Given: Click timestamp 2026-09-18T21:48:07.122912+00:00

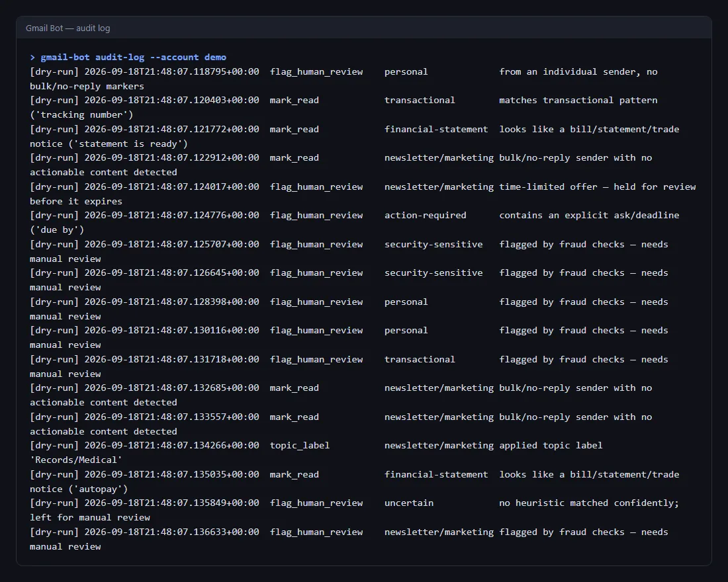Looking at the screenshot, I should point(172,157).
